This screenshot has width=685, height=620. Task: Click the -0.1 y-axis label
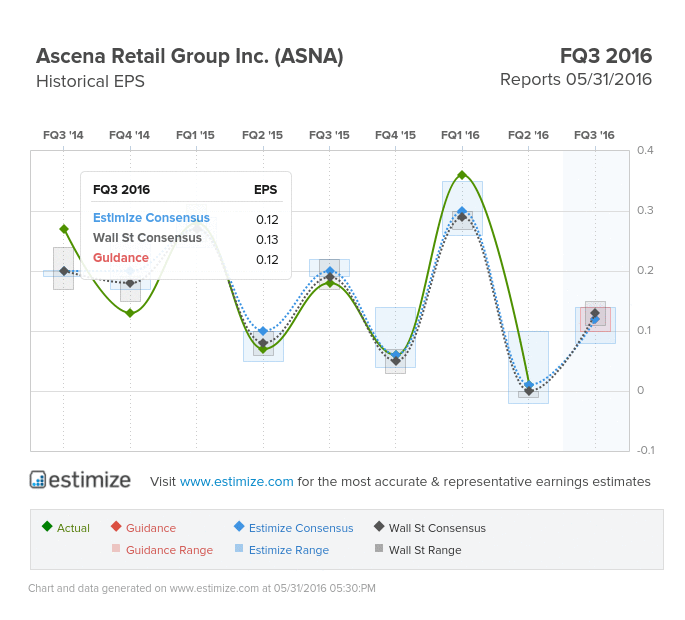tap(645, 450)
